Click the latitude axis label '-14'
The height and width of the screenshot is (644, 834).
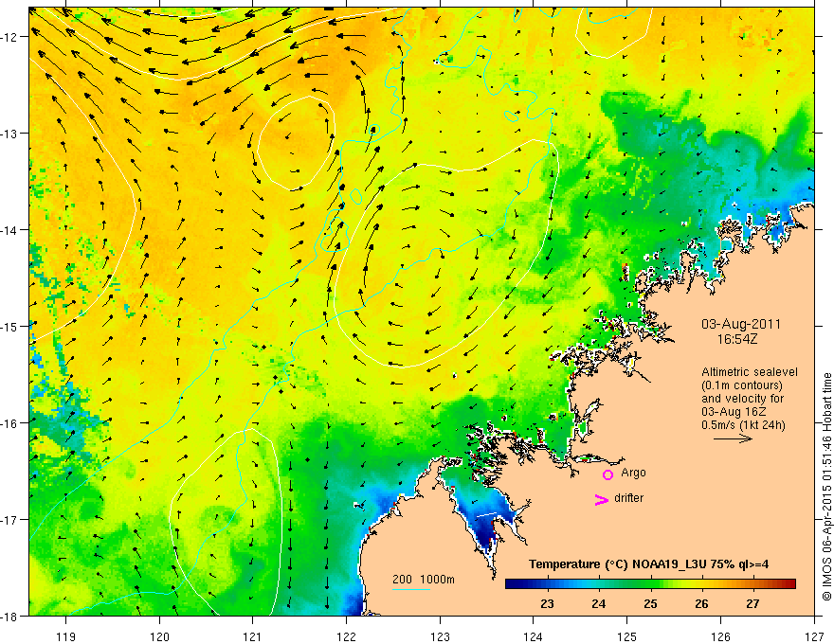click(x=10, y=230)
